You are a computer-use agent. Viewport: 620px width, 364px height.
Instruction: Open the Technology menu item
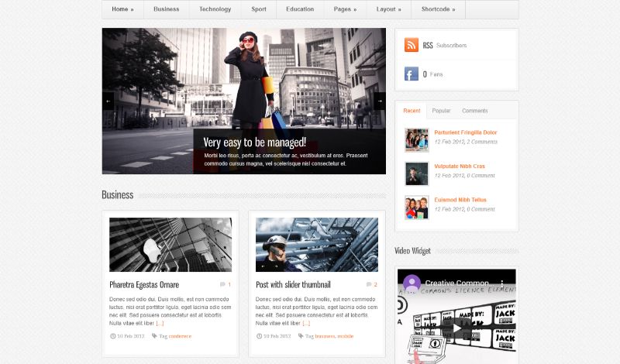pos(215,9)
